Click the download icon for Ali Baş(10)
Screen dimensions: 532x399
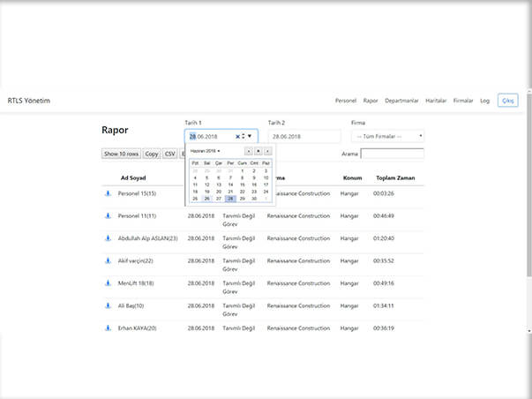coord(108,305)
